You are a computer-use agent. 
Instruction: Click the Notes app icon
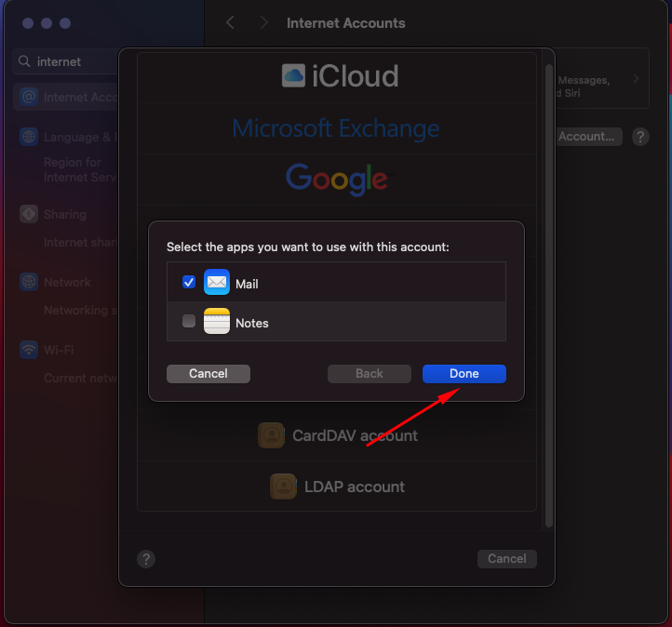click(217, 321)
